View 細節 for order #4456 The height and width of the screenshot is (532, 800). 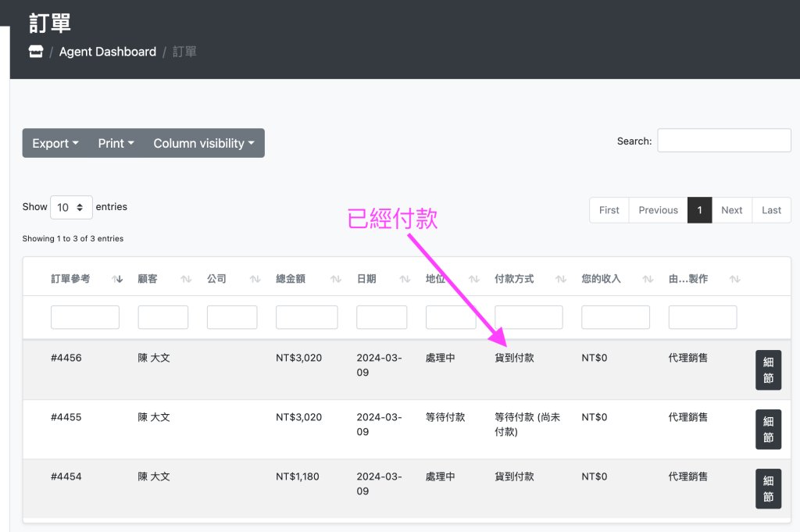768,370
